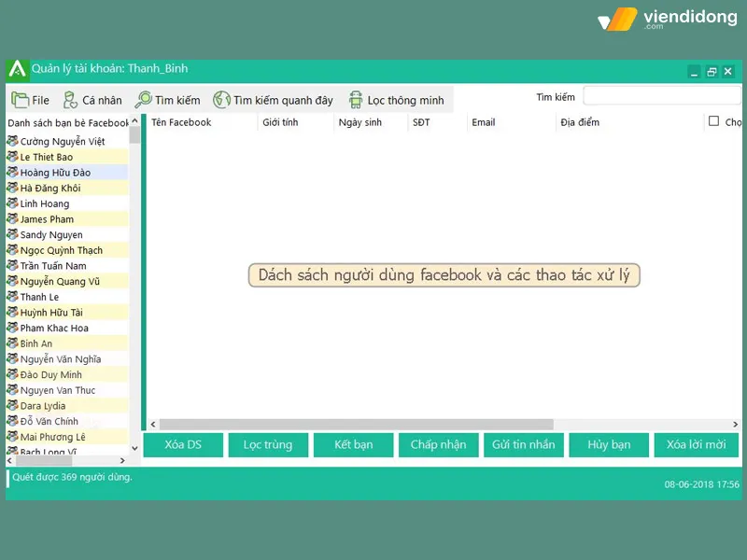The image size is (747, 560).
Task: Click the friend list horizontal scrollbar thumb
Action: 42,460
